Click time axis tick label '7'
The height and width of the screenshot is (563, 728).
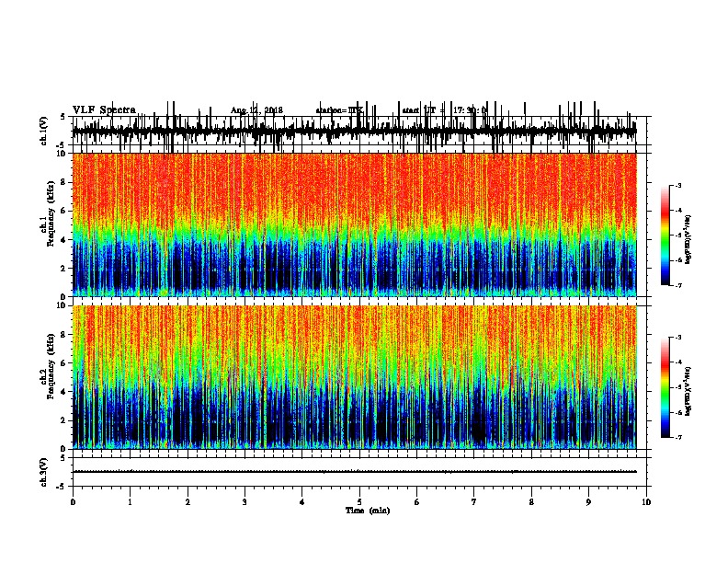474,502
